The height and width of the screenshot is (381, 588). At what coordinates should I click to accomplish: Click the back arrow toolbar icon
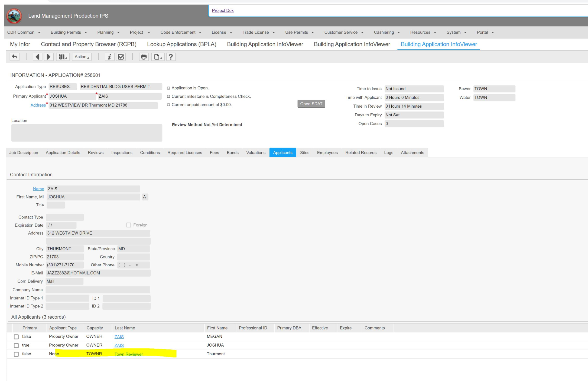tap(15, 57)
